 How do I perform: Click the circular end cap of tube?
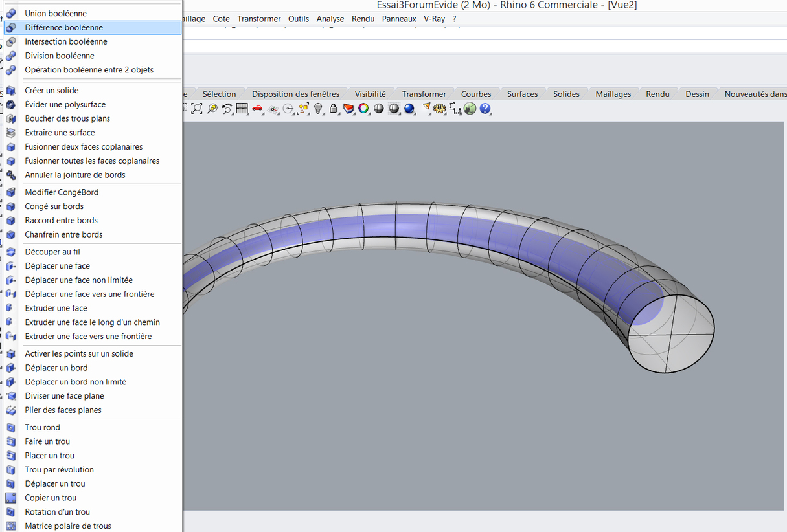tap(672, 333)
